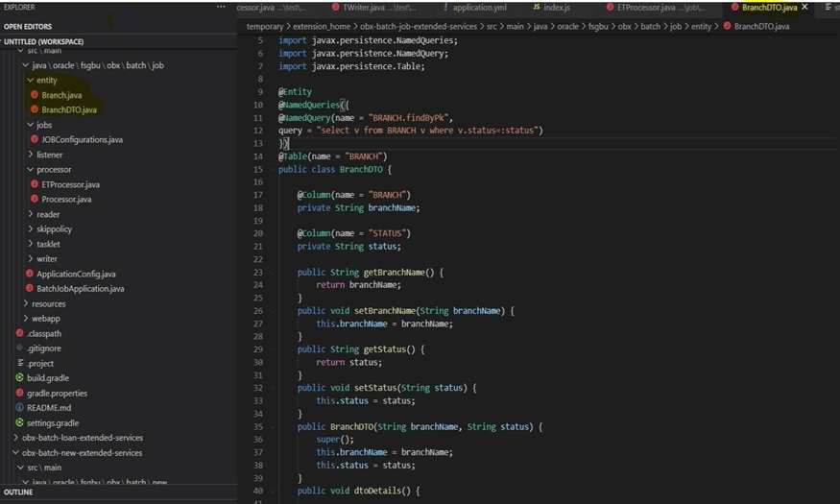Click the 'public void dtoDetails()' code line
840x504 pixels.
click(358, 491)
